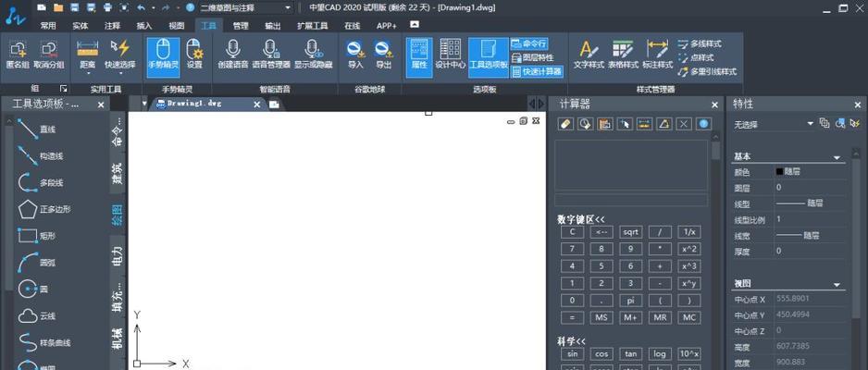The image size is (868, 370).
Task: Select the Spline (样条曲线) tool
Action: 44,342
